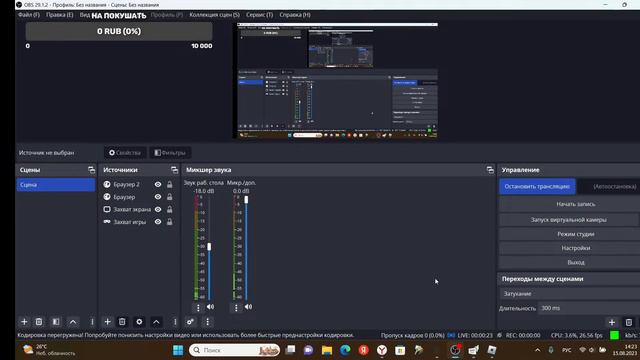
Task: Open advanced audio properties gear icon
Action: click(x=190, y=322)
